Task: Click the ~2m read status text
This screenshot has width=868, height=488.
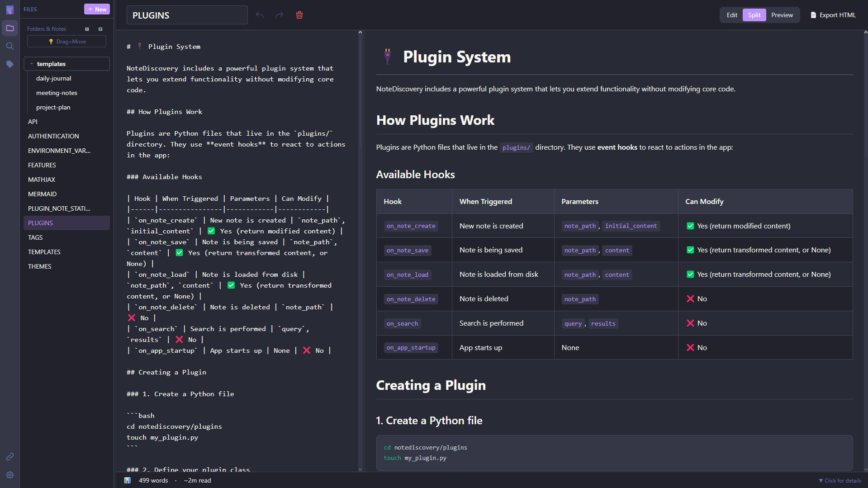Action: tap(197, 480)
